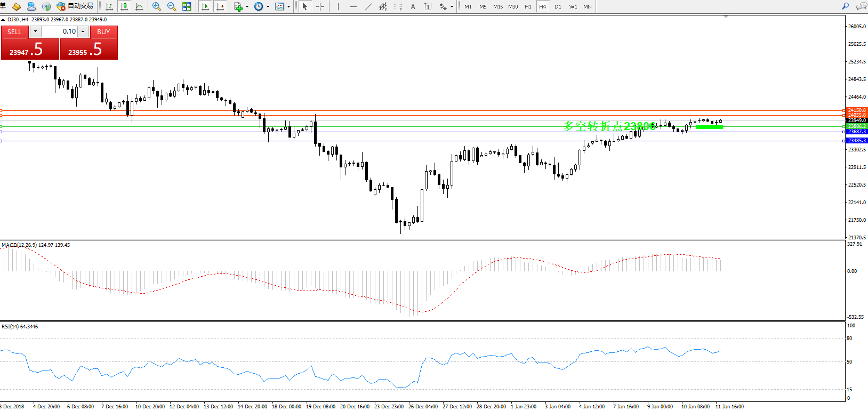This screenshot has width=868, height=411.
Task: Switch to the M15 timeframe
Action: [x=498, y=6]
